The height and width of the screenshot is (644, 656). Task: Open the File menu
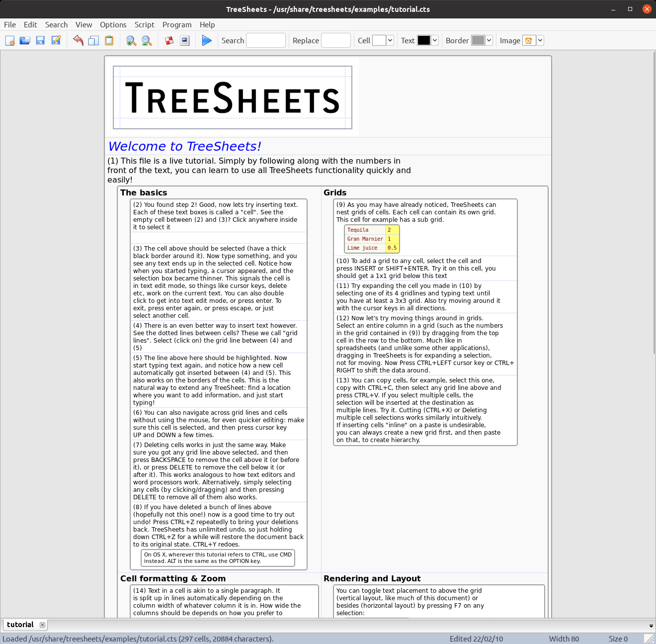pyautogui.click(x=10, y=24)
